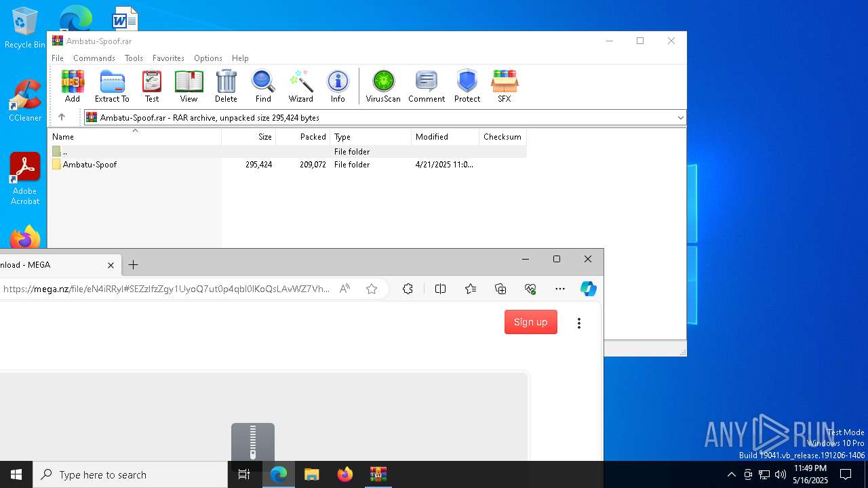Open the Tools menu
The image size is (868, 488).
[134, 58]
